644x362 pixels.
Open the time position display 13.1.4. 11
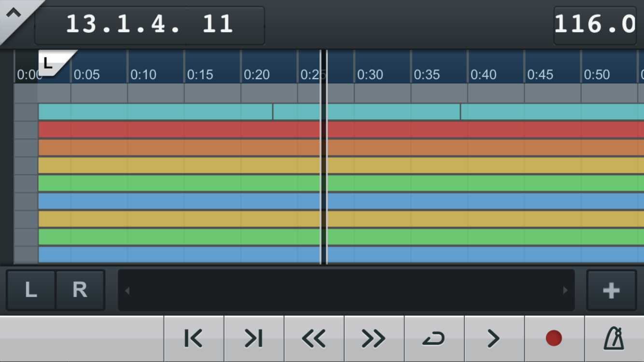point(150,24)
